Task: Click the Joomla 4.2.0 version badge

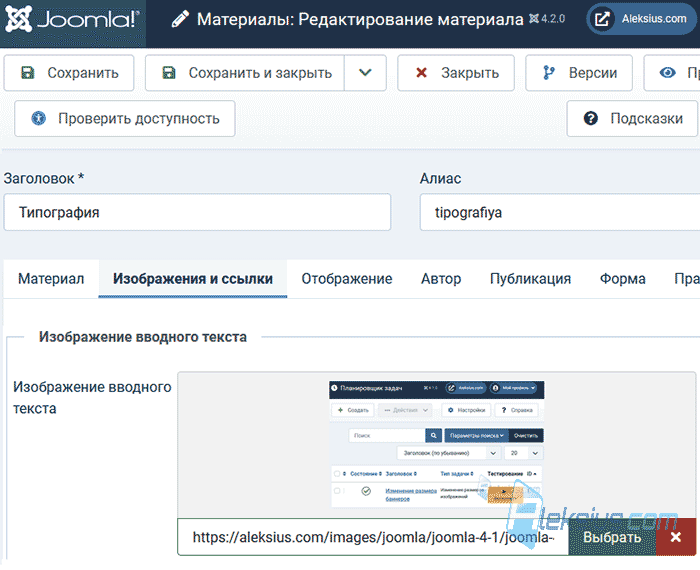Action: click(547, 19)
